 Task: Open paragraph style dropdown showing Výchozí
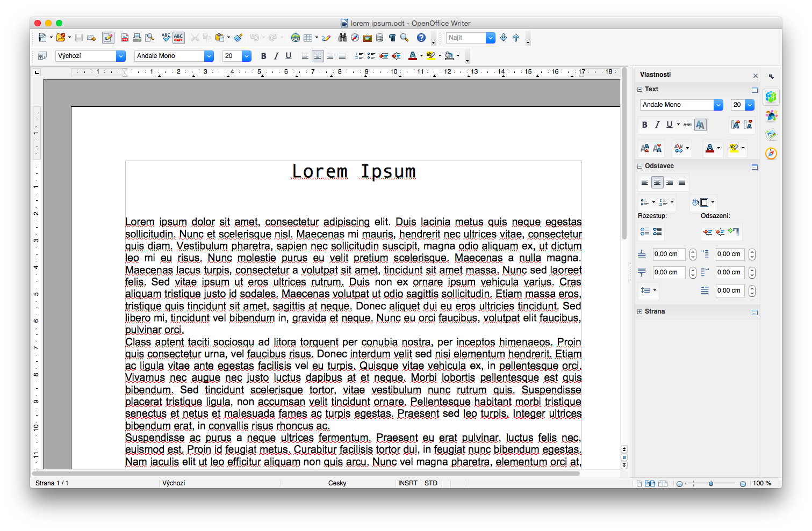[121, 56]
